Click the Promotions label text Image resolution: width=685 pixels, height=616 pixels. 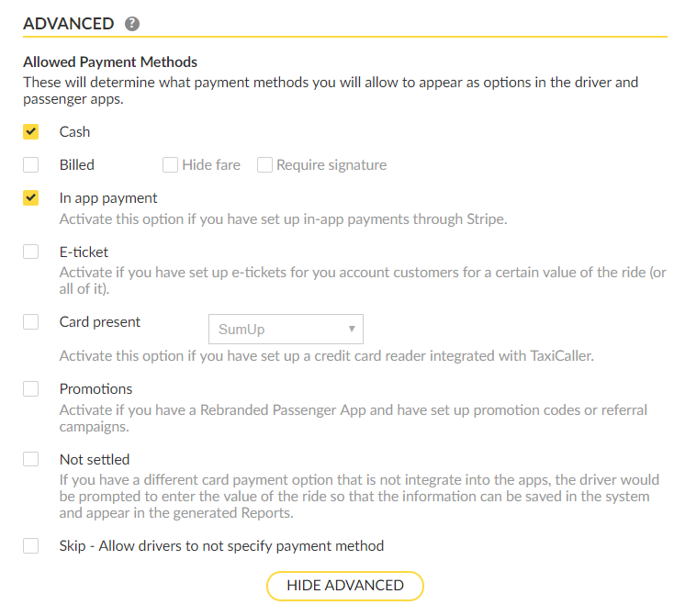95,389
